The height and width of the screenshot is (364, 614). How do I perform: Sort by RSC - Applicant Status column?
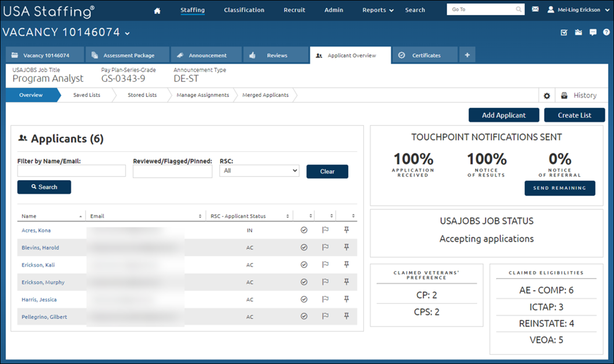coord(249,216)
